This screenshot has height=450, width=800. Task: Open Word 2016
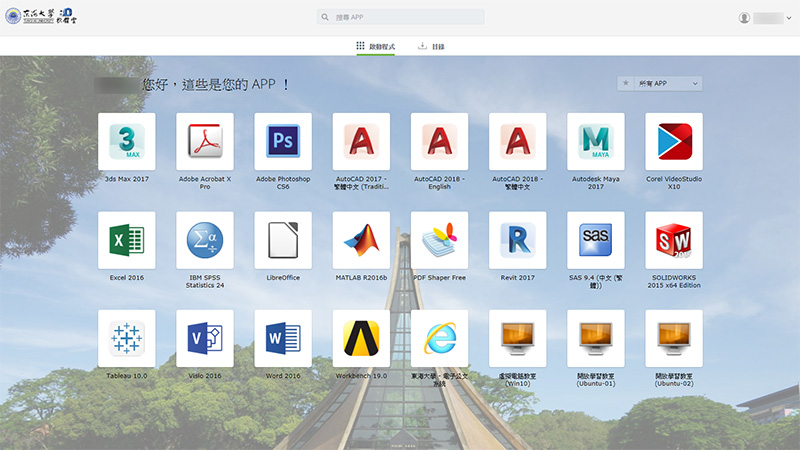point(283,338)
